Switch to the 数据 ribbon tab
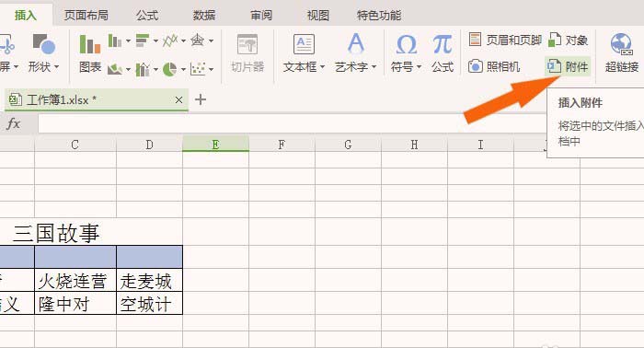Image resolution: width=644 pixels, height=348 pixels. tap(204, 16)
